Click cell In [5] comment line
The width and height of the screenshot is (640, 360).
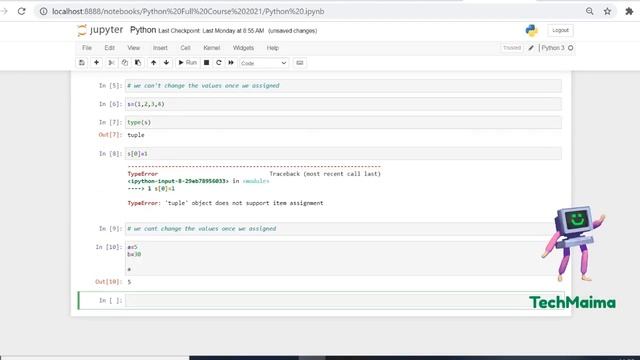point(343,86)
